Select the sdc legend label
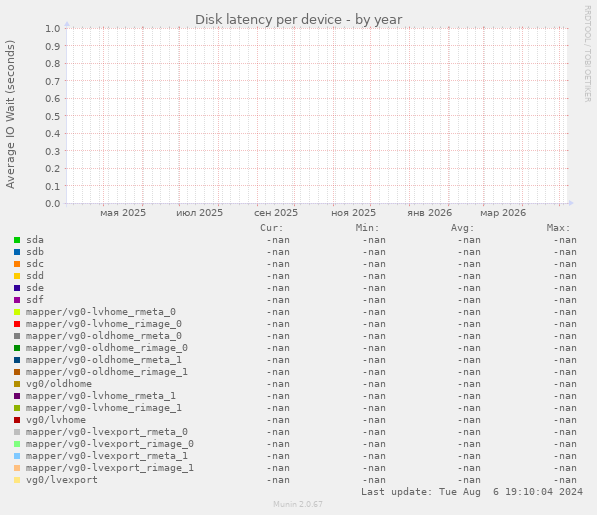 [35, 264]
